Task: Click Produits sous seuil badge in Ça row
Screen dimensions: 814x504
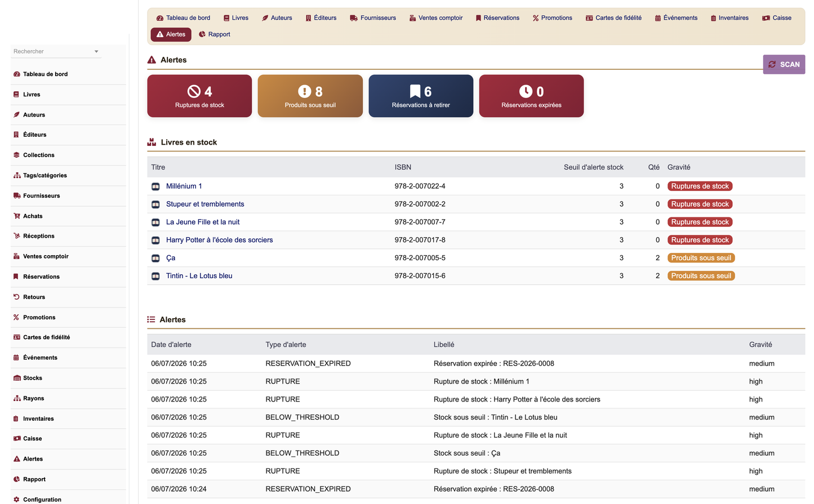Action: pos(701,258)
